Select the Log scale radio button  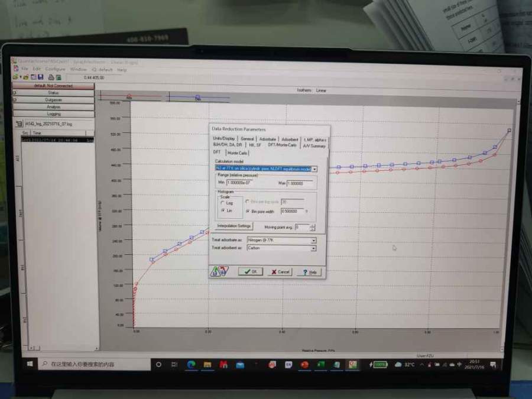(x=223, y=203)
